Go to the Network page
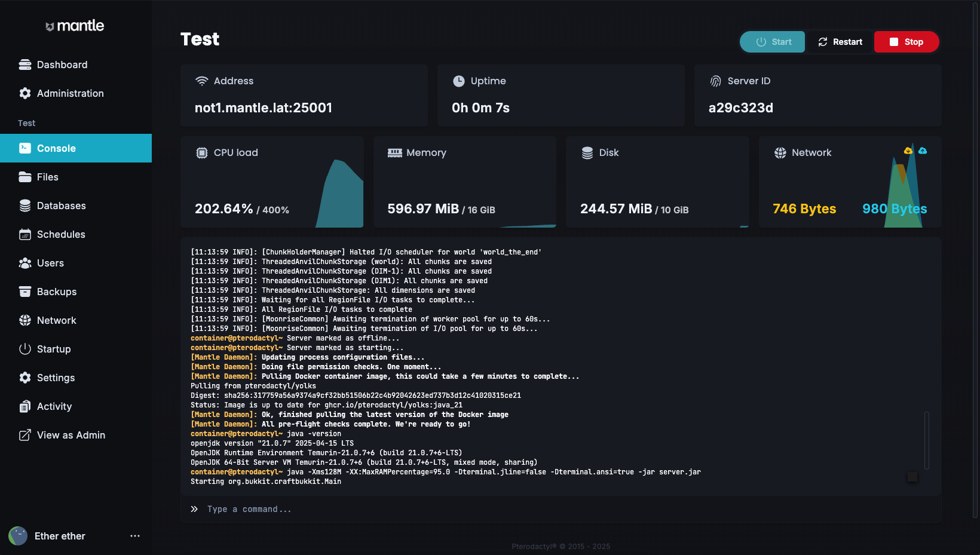 point(56,320)
